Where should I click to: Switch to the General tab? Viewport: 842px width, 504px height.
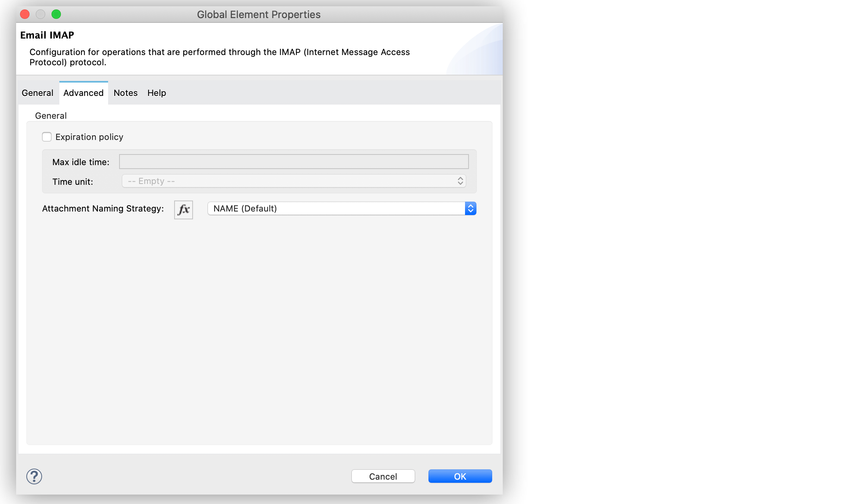coord(37,92)
